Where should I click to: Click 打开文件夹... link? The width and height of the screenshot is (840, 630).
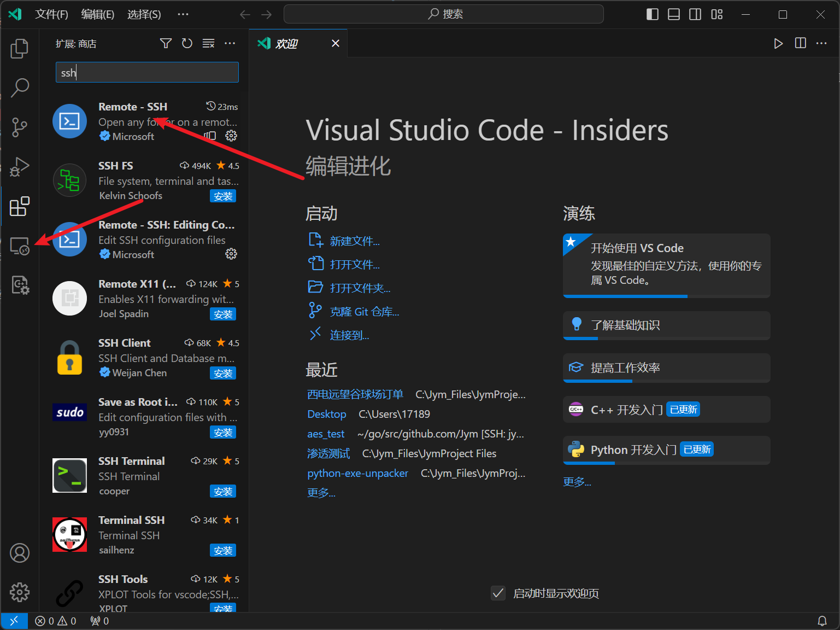point(360,288)
